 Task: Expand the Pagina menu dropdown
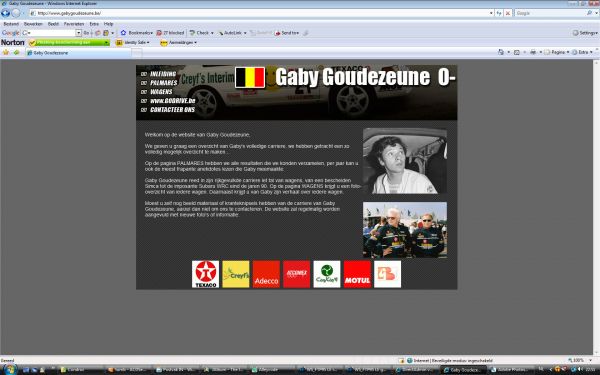pos(557,52)
